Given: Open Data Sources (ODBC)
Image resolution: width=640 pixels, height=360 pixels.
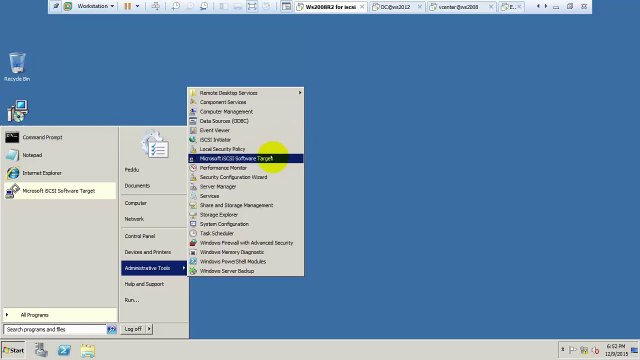Looking at the screenshot, I should click(x=245, y=121).
